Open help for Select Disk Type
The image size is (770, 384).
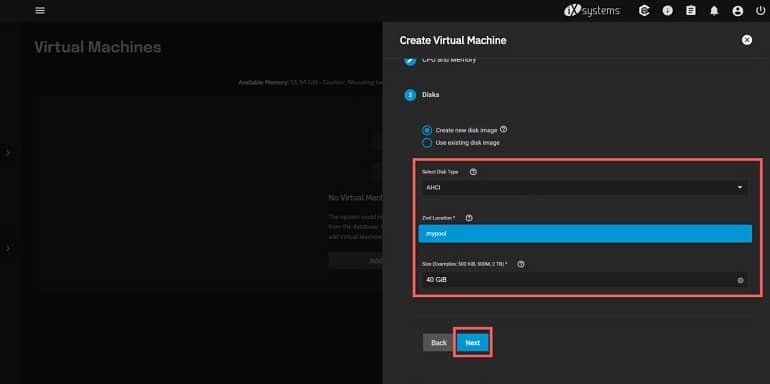[473, 172]
